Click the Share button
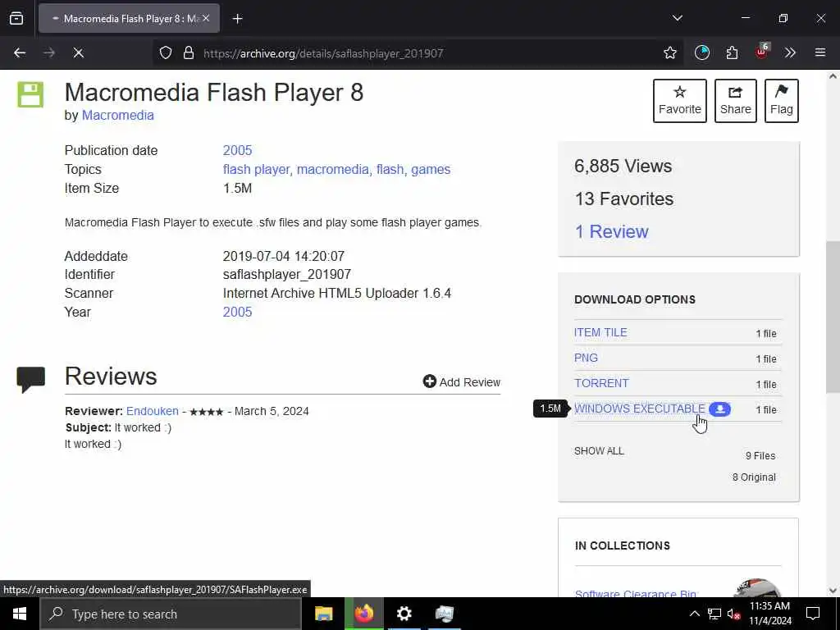This screenshot has width=840, height=630. pos(736,101)
